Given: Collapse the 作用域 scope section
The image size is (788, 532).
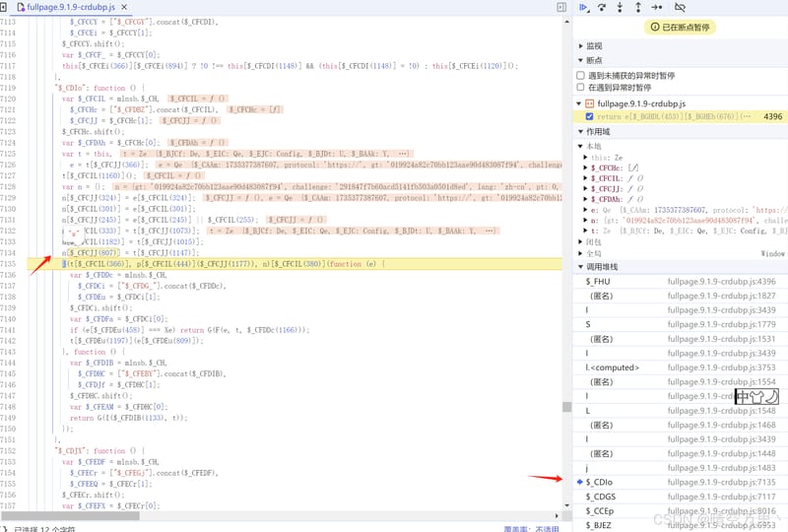Looking at the screenshot, I should (581, 132).
